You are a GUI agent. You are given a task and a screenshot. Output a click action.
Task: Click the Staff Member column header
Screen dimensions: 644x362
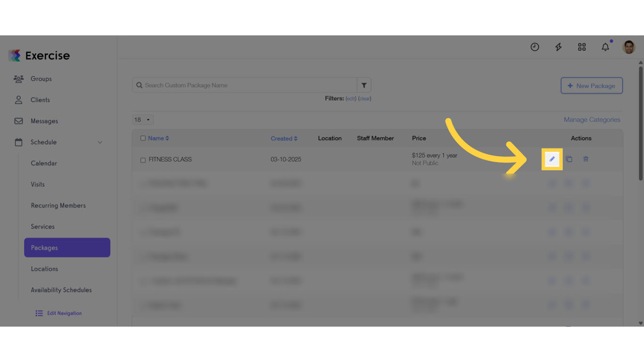click(x=375, y=139)
